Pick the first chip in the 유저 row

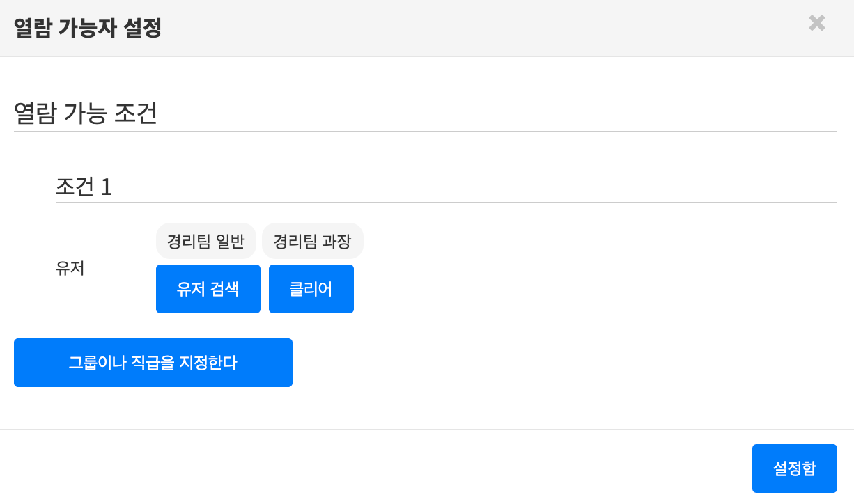pos(205,242)
